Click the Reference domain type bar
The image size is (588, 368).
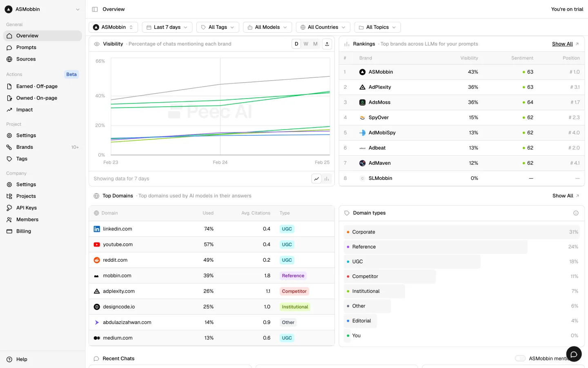436,247
